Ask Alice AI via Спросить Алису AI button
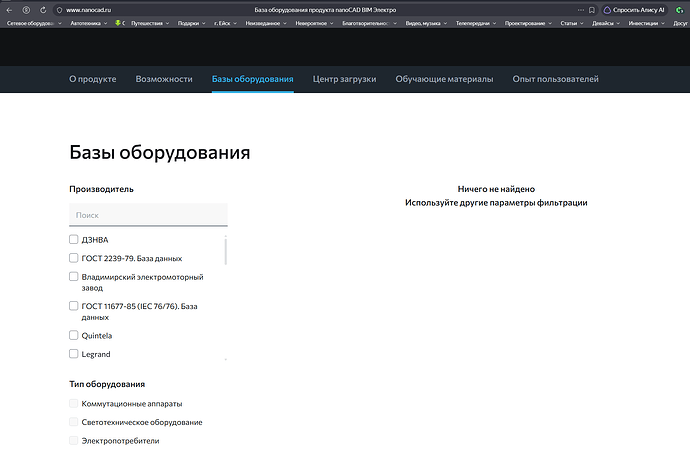 [x=634, y=10]
